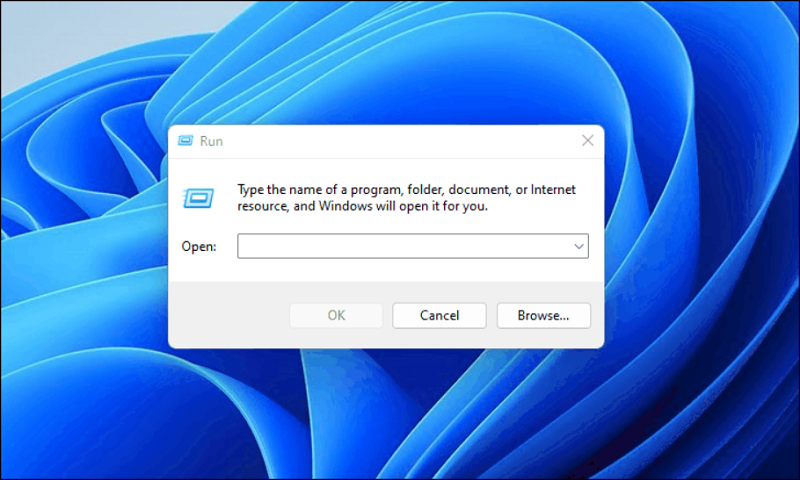This screenshot has width=800, height=480.
Task: Close the Run dialog with X
Action: 587,141
